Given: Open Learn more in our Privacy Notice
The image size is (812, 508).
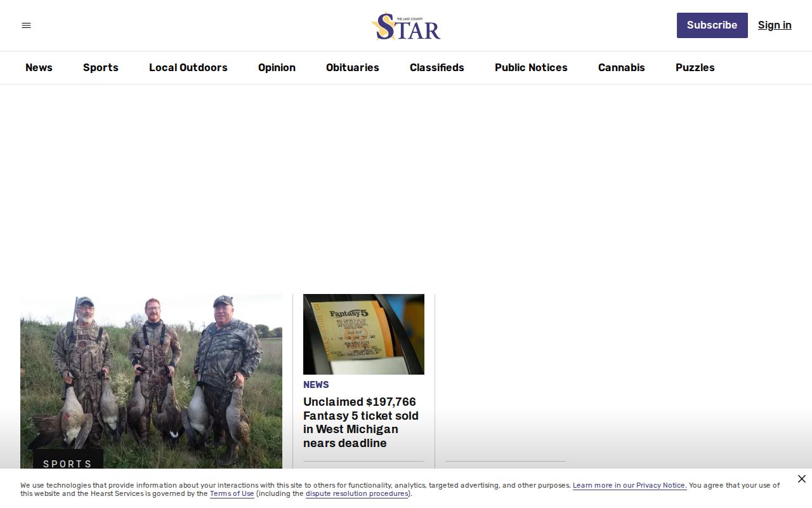Looking at the screenshot, I should [x=629, y=485].
